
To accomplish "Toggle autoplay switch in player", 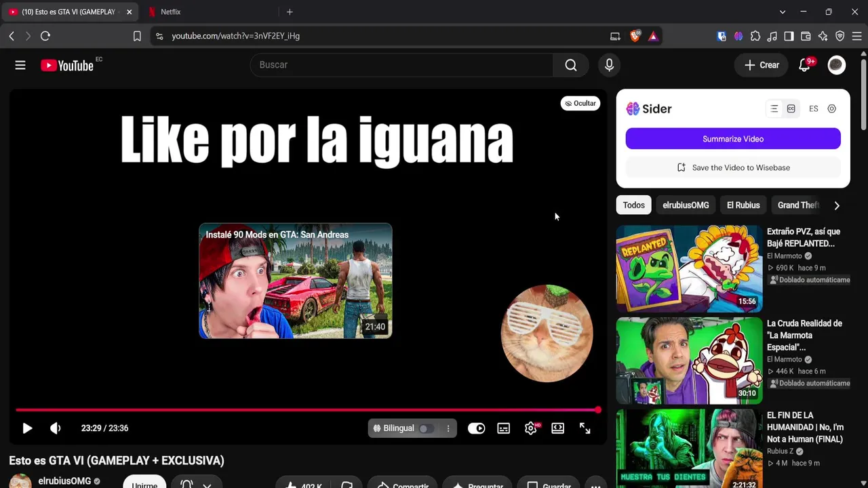I will click(476, 428).
